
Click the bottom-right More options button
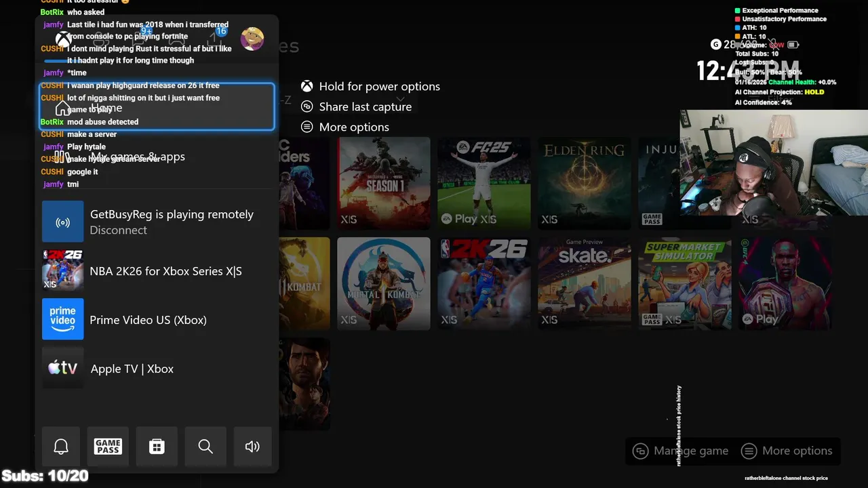click(787, 451)
